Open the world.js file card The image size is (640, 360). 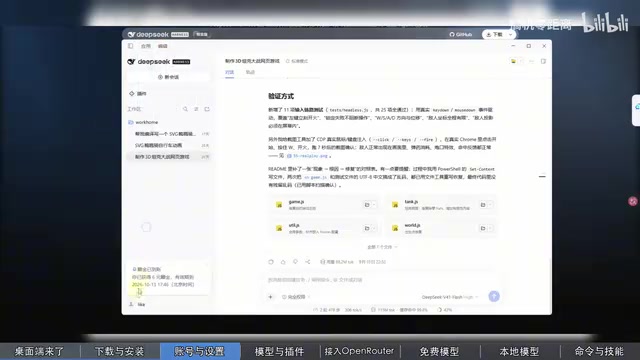coord(441,228)
